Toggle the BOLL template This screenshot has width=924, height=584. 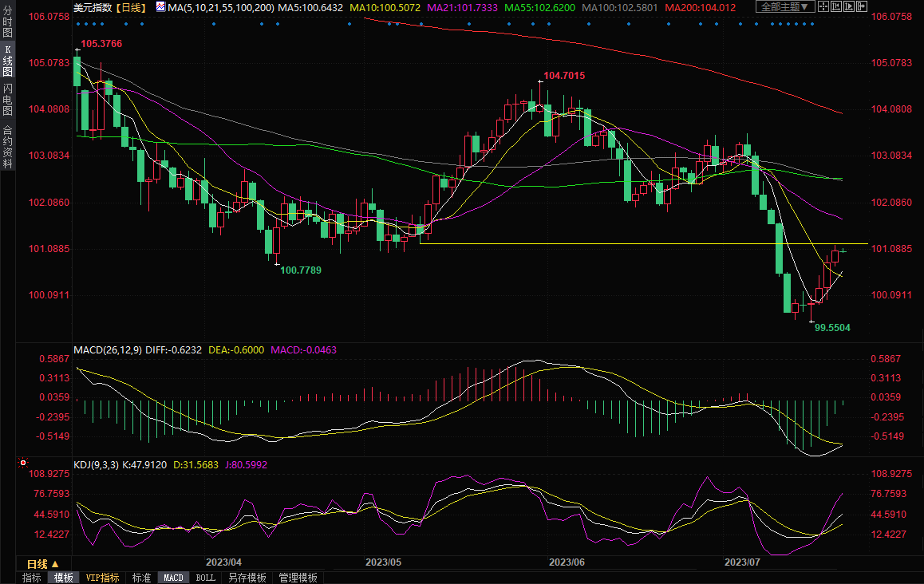point(205,578)
